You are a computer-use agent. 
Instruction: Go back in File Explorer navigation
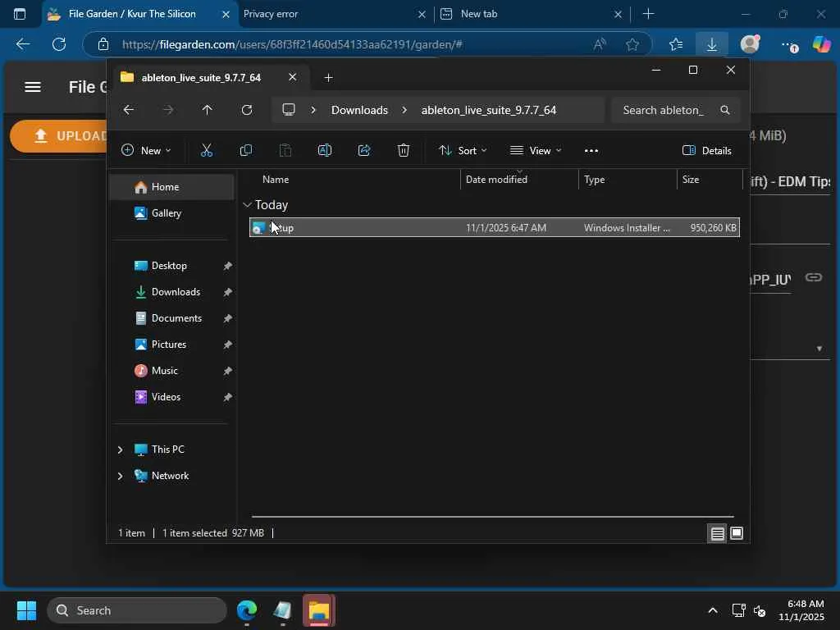click(129, 110)
